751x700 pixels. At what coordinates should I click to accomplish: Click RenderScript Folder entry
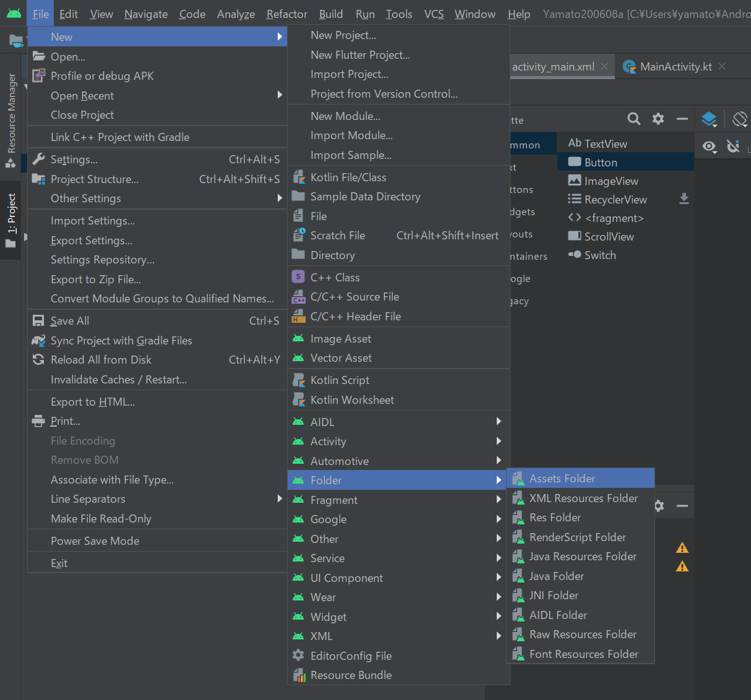point(580,537)
